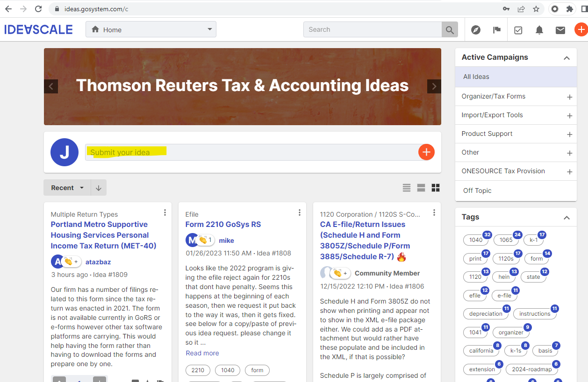This screenshot has height=382, width=588.
Task: Expand Organizer/Tax Forms plus icon
Action: pos(569,97)
